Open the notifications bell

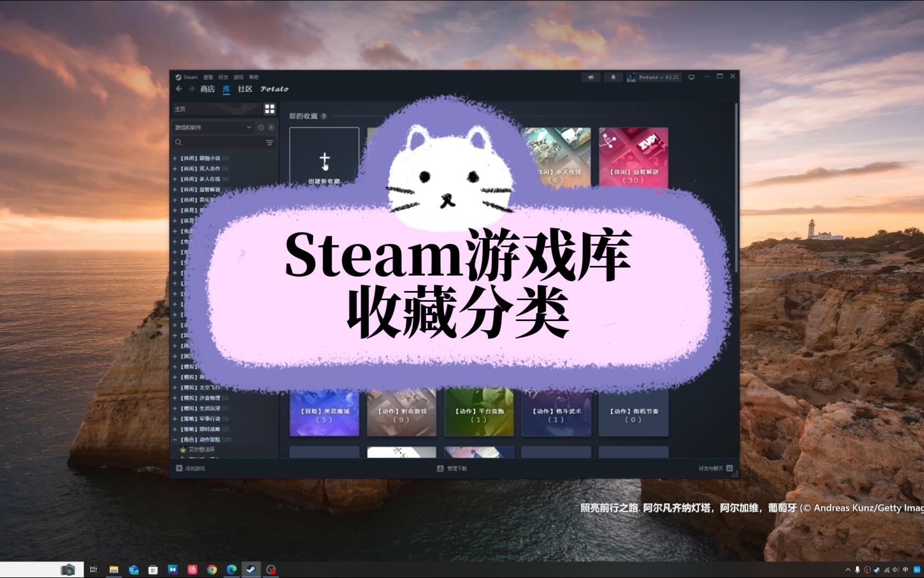coord(613,77)
